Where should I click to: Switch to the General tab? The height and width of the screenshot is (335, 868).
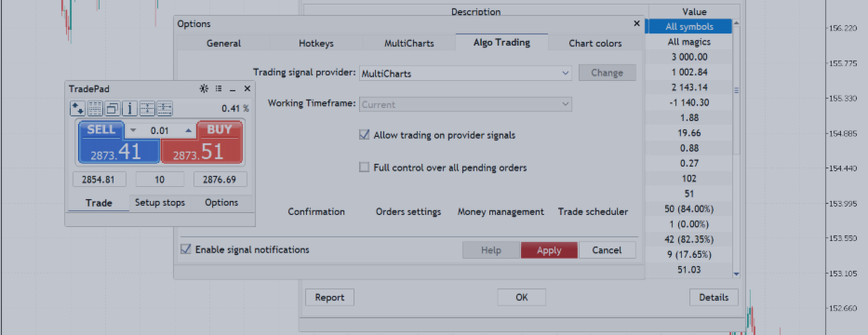(223, 43)
